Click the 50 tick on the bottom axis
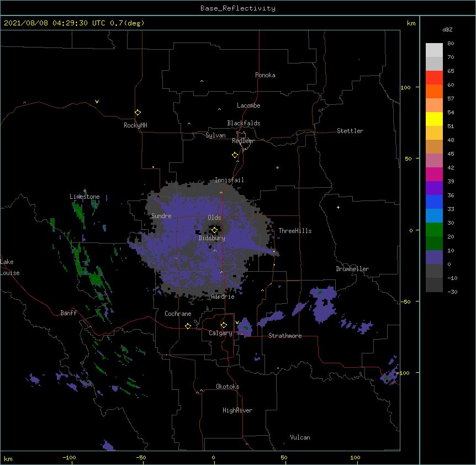Viewport: 476px width, 465px height. point(284,457)
